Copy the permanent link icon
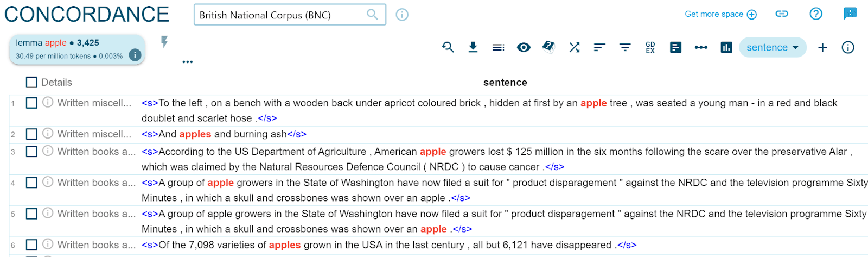Viewport: 868px width, 257px height. coord(782,14)
